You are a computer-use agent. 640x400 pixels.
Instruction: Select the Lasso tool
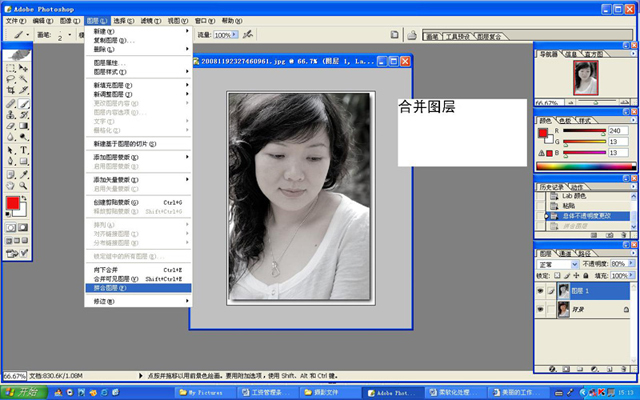click(10, 79)
